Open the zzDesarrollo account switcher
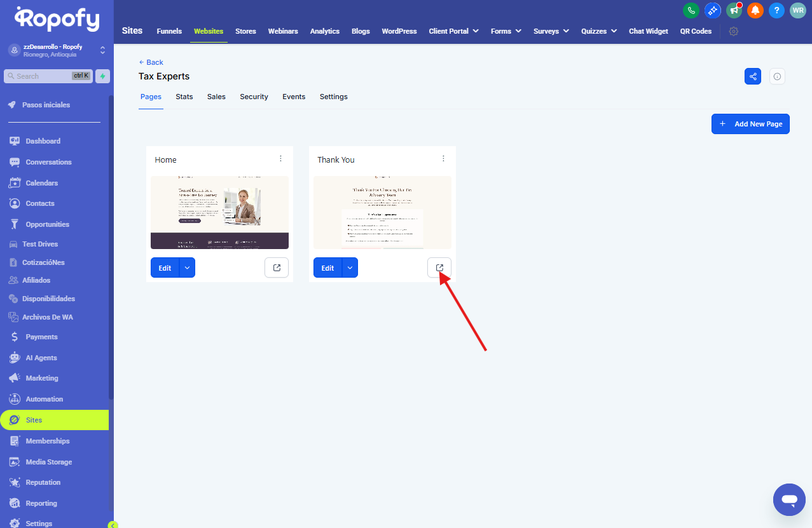 (57, 50)
